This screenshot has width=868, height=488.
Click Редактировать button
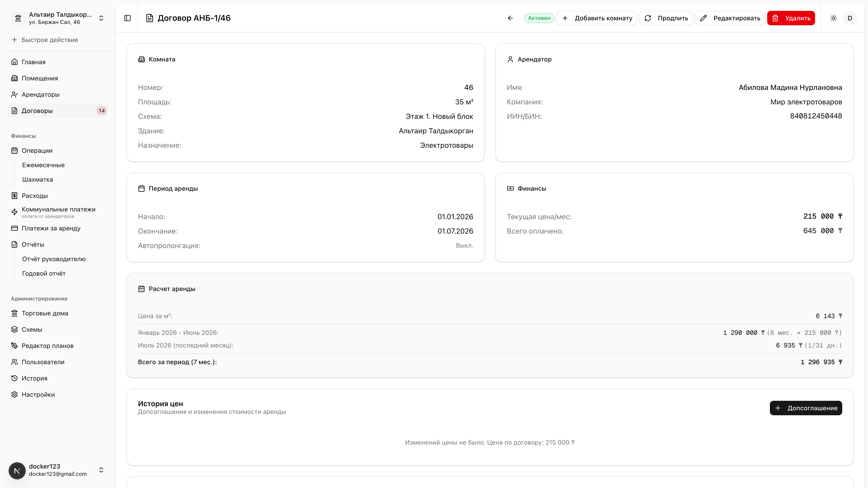[x=730, y=18]
